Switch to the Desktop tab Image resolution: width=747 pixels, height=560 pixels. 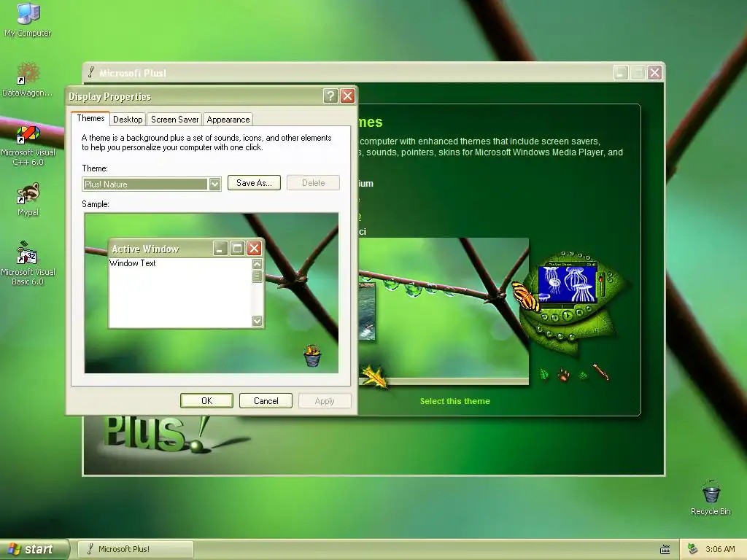point(128,120)
